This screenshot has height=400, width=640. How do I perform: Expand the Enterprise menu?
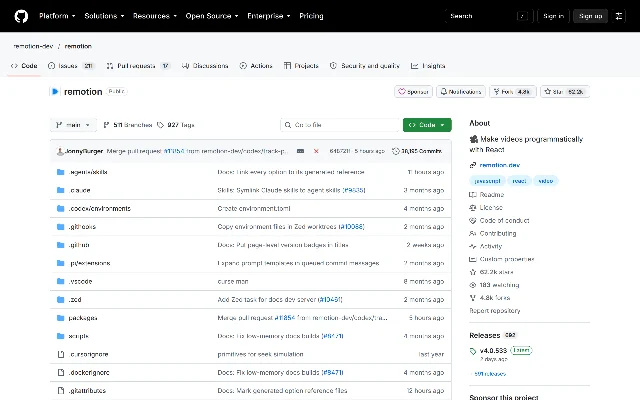tap(269, 16)
